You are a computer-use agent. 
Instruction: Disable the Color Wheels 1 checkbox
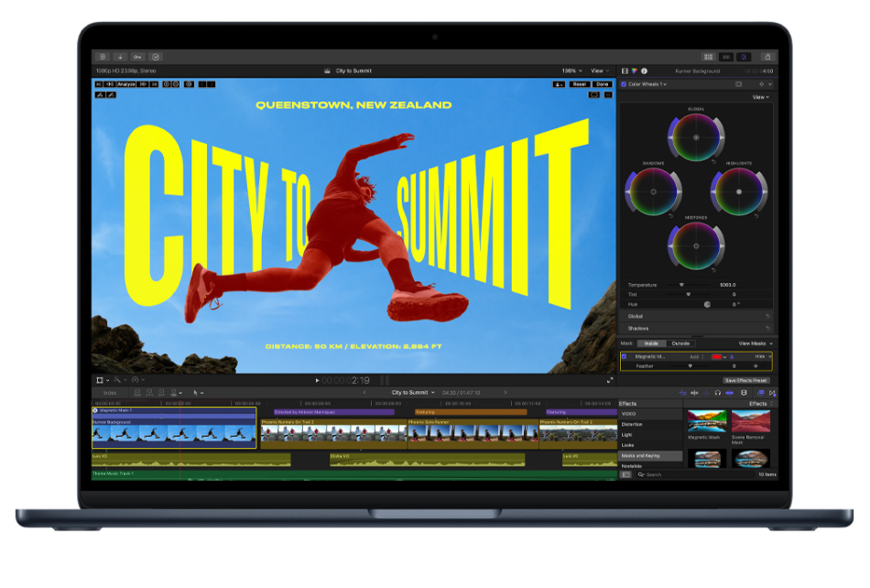[x=625, y=84]
